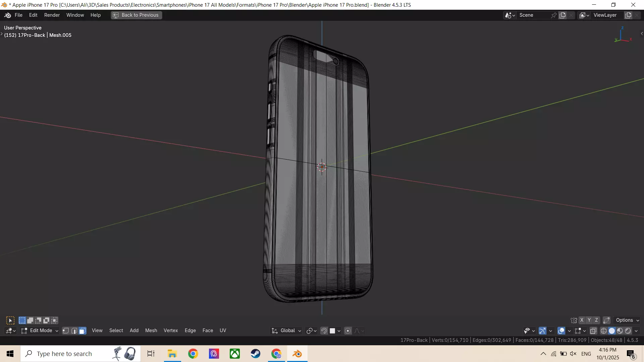Switch to solid viewport shading
Image resolution: width=644 pixels, height=362 pixels.
coord(612,331)
